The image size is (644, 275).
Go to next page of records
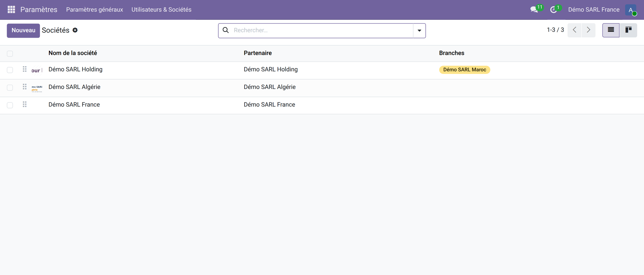point(589,30)
